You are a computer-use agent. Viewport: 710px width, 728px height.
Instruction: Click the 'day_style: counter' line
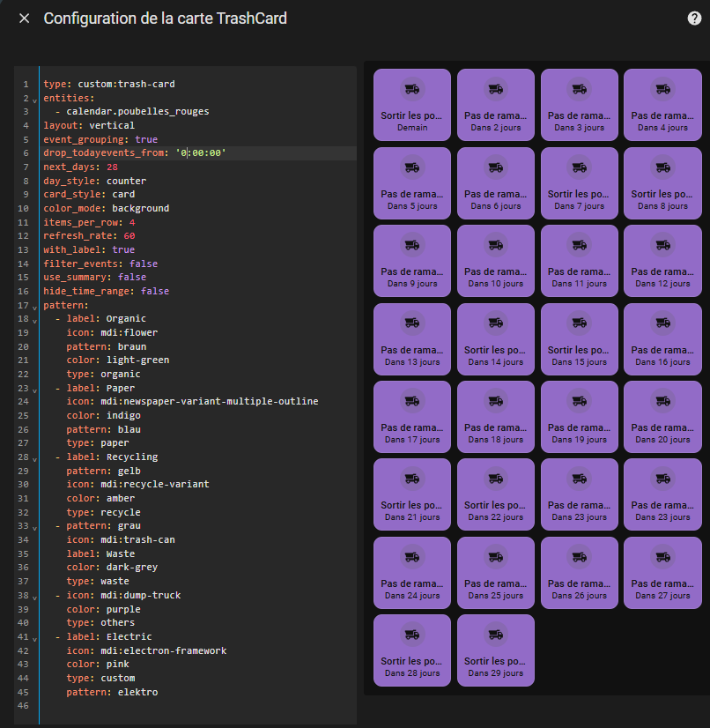(x=94, y=181)
